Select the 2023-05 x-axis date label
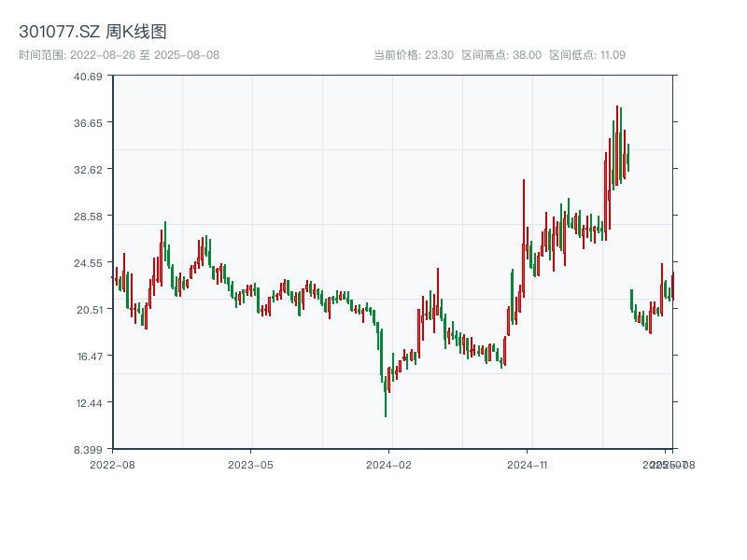The width and height of the screenshot is (747, 560). (x=250, y=464)
